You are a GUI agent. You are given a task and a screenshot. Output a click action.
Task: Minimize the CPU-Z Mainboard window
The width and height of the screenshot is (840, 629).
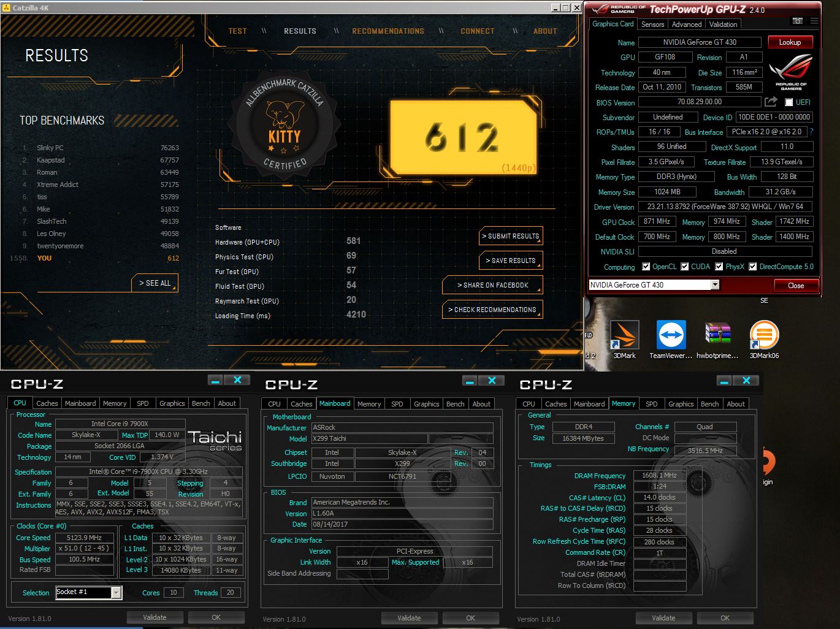[x=470, y=381]
